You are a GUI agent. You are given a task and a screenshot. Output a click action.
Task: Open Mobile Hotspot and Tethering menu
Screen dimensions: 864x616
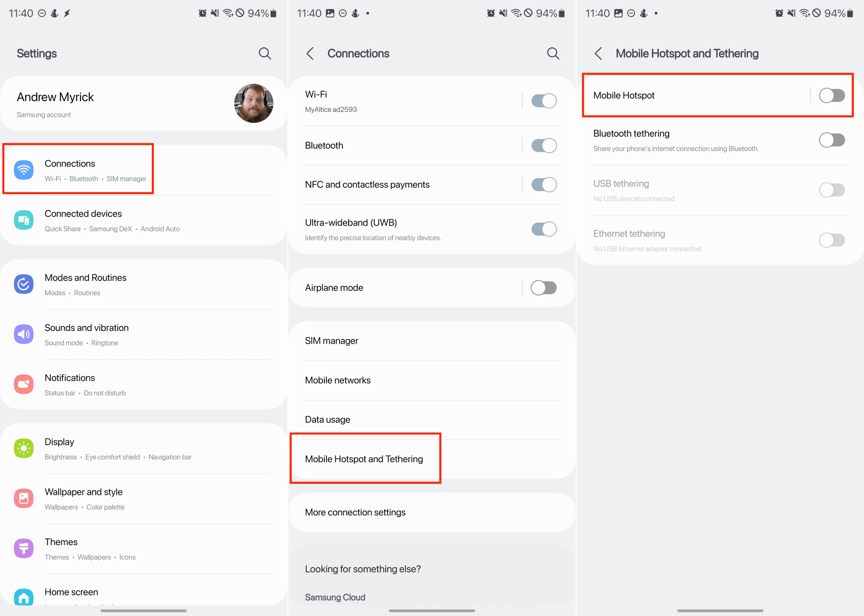(x=364, y=459)
